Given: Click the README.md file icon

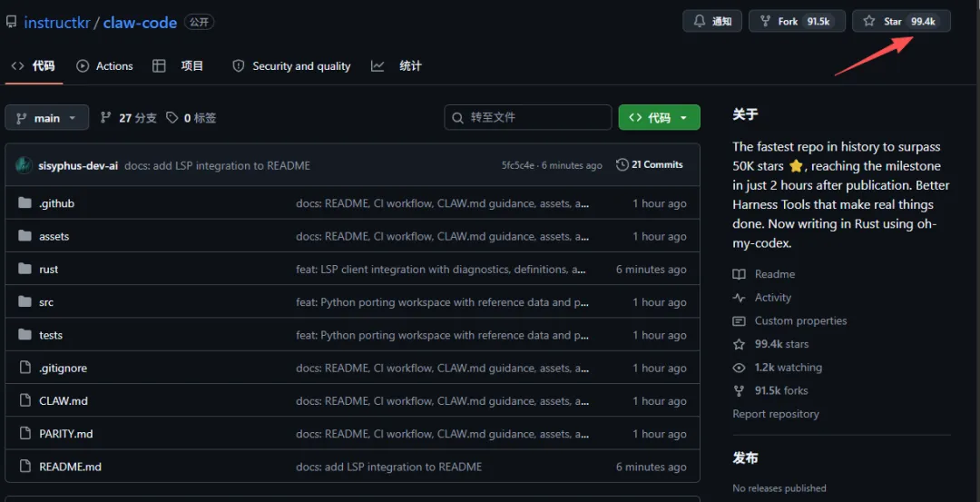Looking at the screenshot, I should point(24,467).
